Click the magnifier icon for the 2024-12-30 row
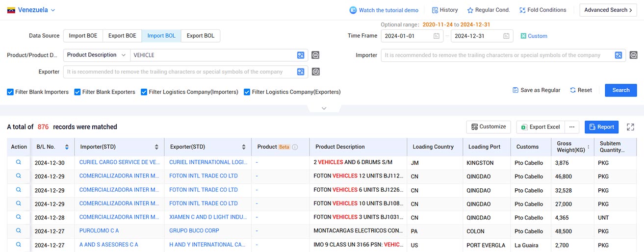 tap(19, 162)
